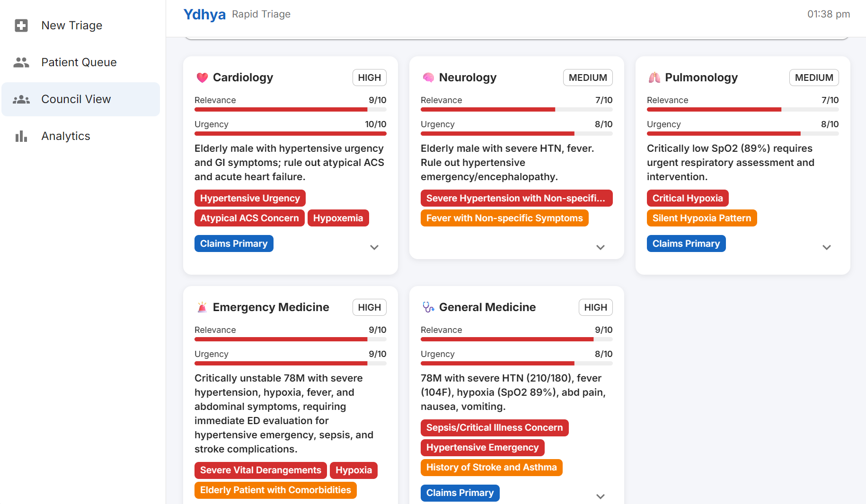
Task: Click the General Medicine stethoscope icon
Action: pyautogui.click(x=428, y=307)
